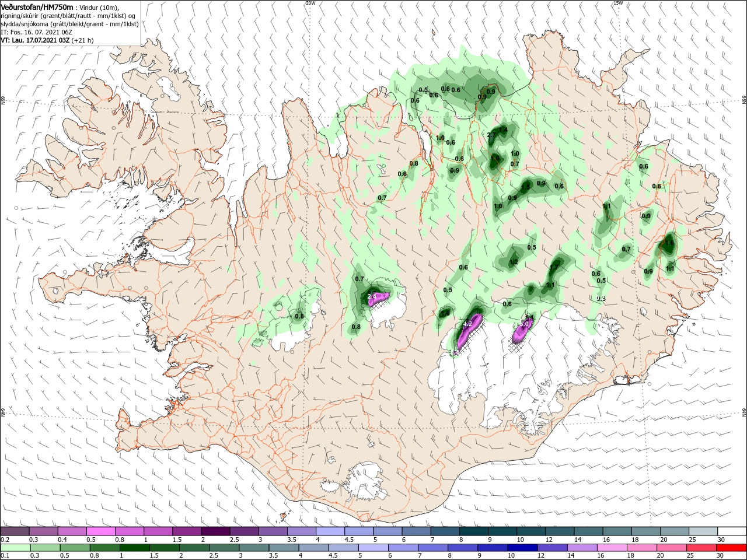
Task: Click the 'rigning/skúrir' legend description
Action: 19,16
